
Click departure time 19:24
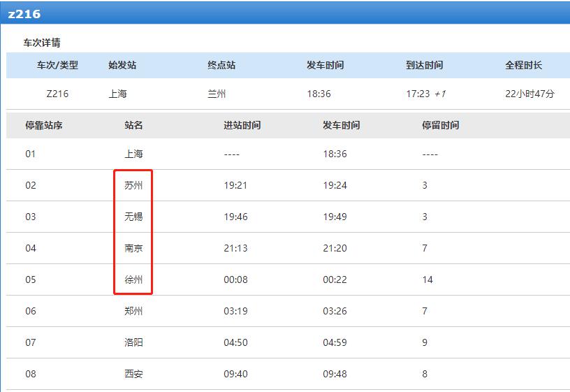tap(335, 185)
